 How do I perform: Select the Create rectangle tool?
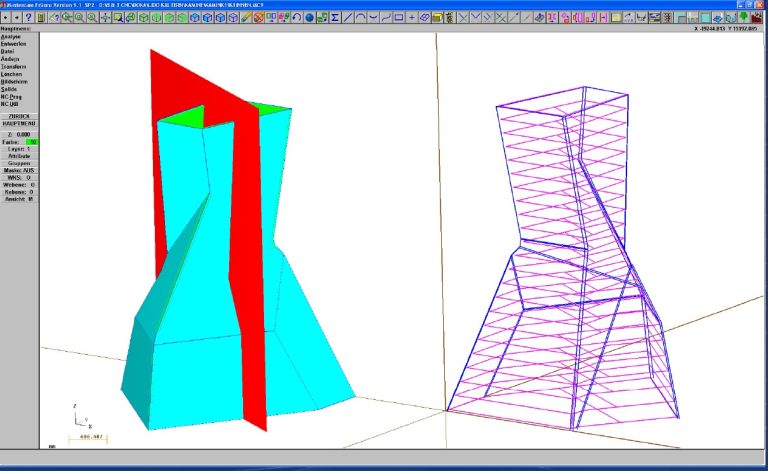(x=399, y=17)
